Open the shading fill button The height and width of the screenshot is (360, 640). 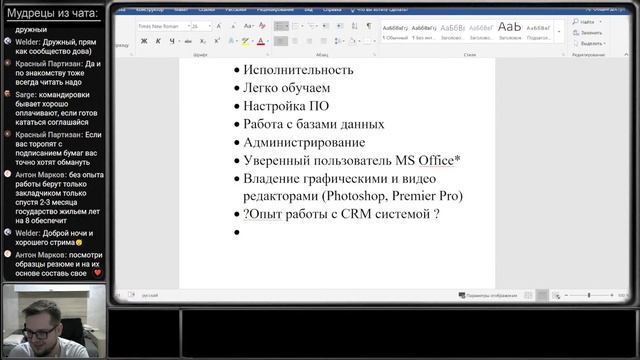[x=352, y=41]
